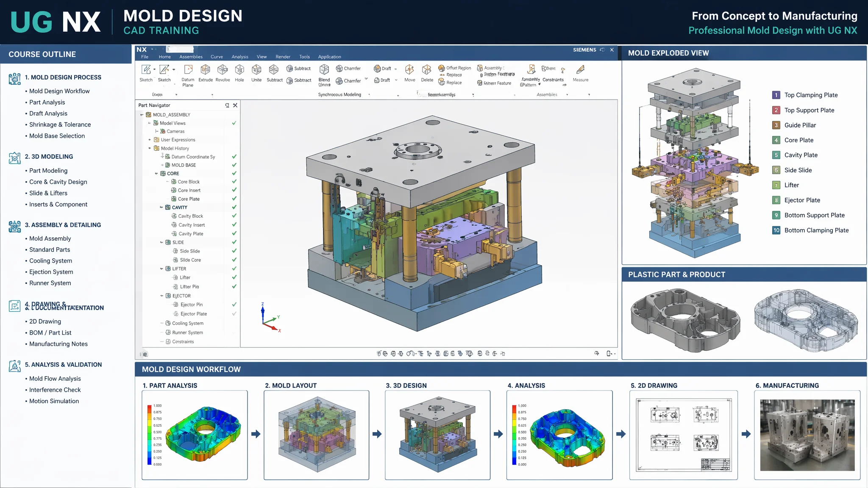Click the Analysis & Validation section icon
The image size is (868, 488).
pos(15,366)
